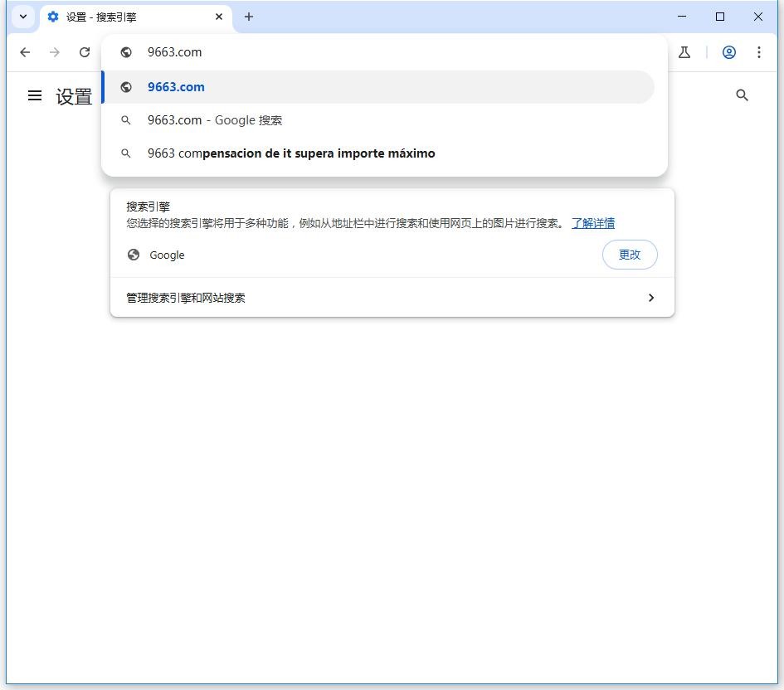Click magnifier icon of Google 搜索 suggestion
Image resolution: width=784 pixels, height=690 pixels.
[126, 120]
